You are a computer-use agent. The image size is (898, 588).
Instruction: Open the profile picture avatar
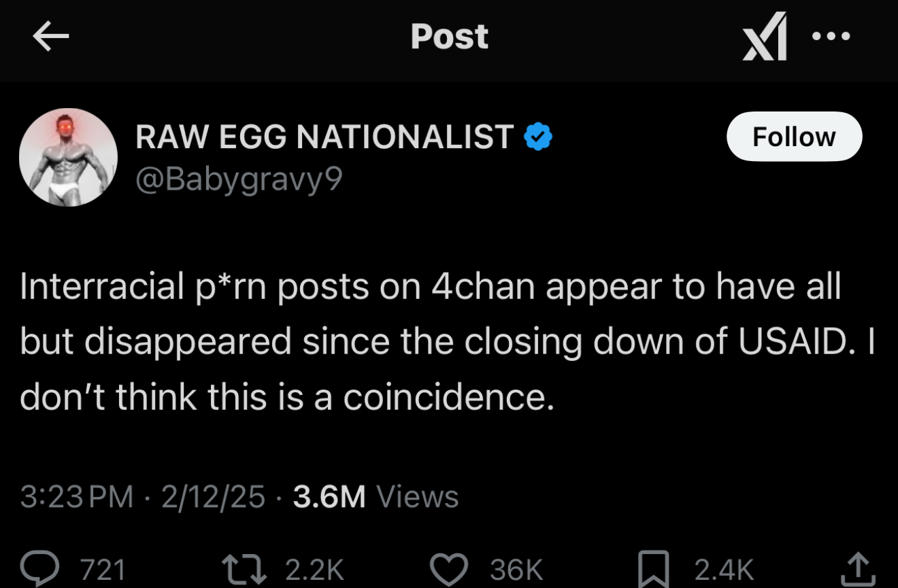[68, 157]
